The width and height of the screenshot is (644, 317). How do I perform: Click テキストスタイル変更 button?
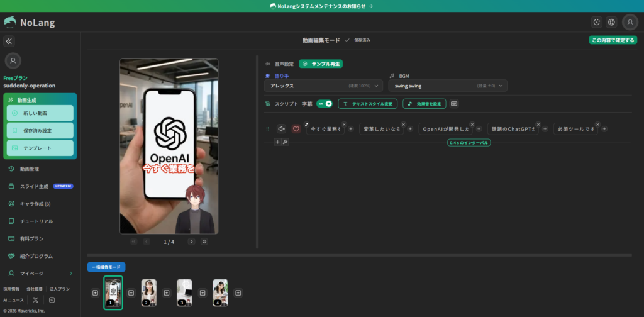(x=367, y=104)
